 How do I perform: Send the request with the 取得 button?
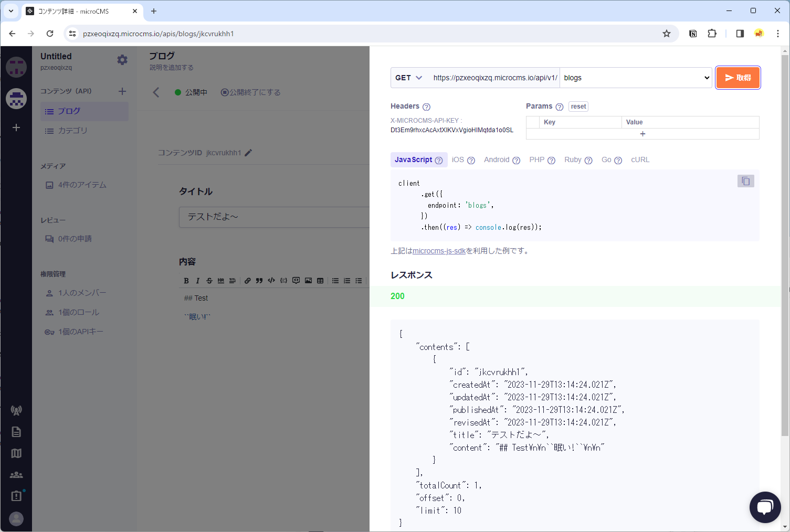738,78
